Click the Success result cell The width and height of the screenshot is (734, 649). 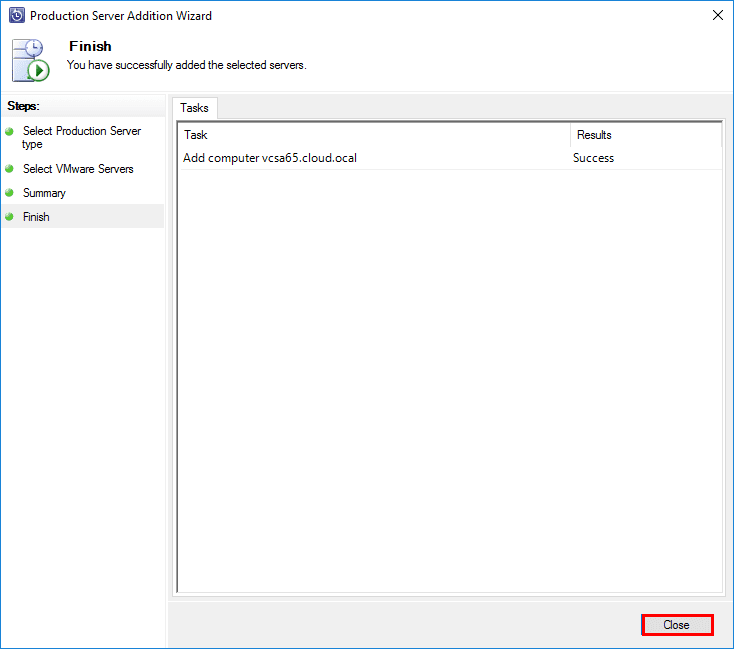point(593,158)
